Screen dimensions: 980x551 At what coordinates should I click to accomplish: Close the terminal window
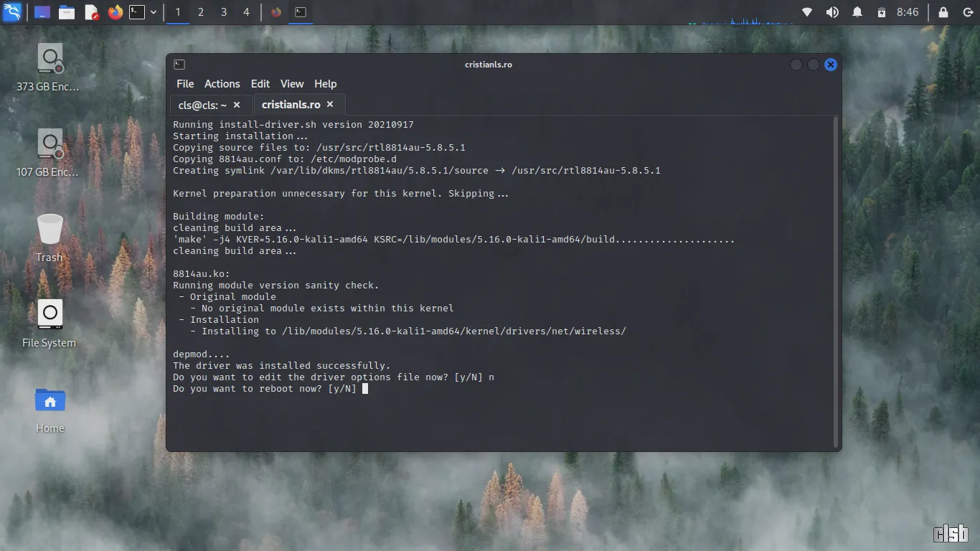(831, 65)
